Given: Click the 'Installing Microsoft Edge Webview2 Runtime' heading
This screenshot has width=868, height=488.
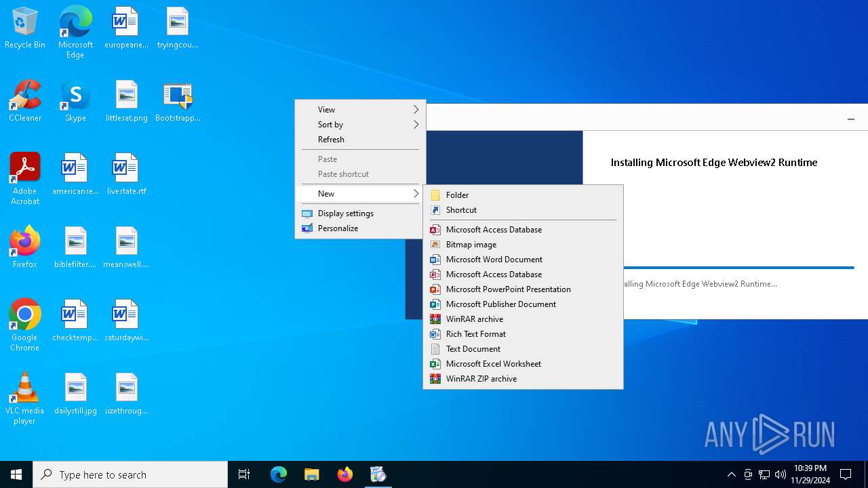Looking at the screenshot, I should tap(714, 163).
